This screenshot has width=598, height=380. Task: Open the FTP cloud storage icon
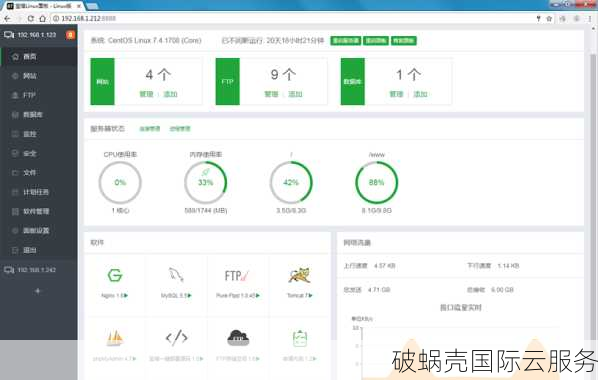238,338
